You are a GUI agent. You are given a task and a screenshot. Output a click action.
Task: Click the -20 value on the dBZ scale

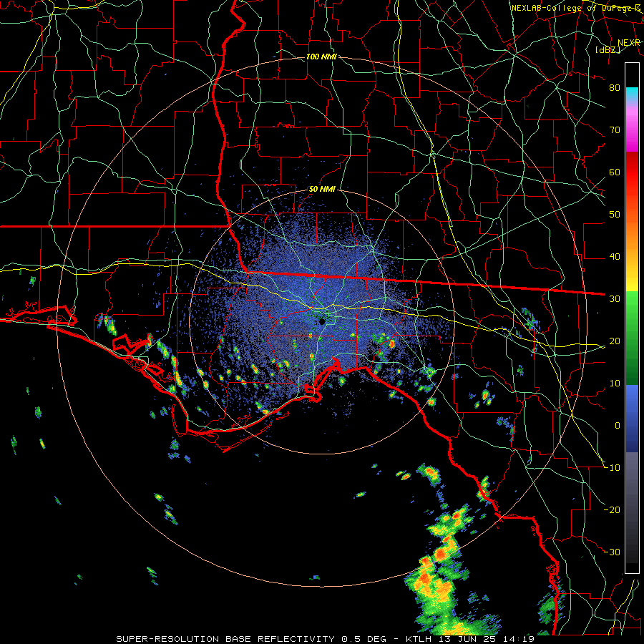[x=612, y=510]
